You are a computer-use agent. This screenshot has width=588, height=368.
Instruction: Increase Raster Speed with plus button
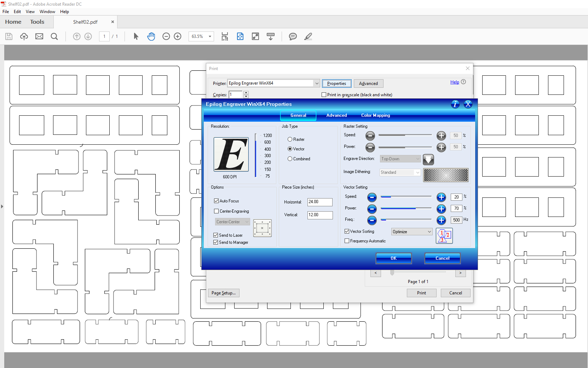click(x=441, y=136)
